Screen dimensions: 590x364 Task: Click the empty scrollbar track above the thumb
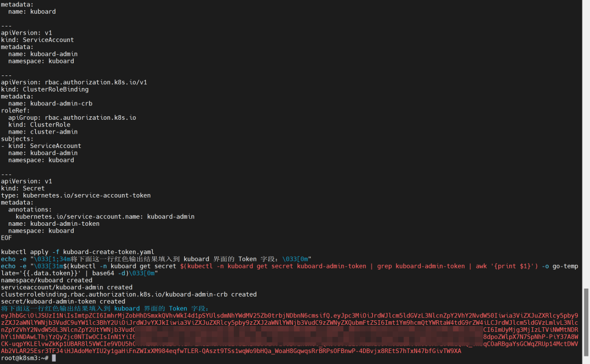click(x=586, y=144)
